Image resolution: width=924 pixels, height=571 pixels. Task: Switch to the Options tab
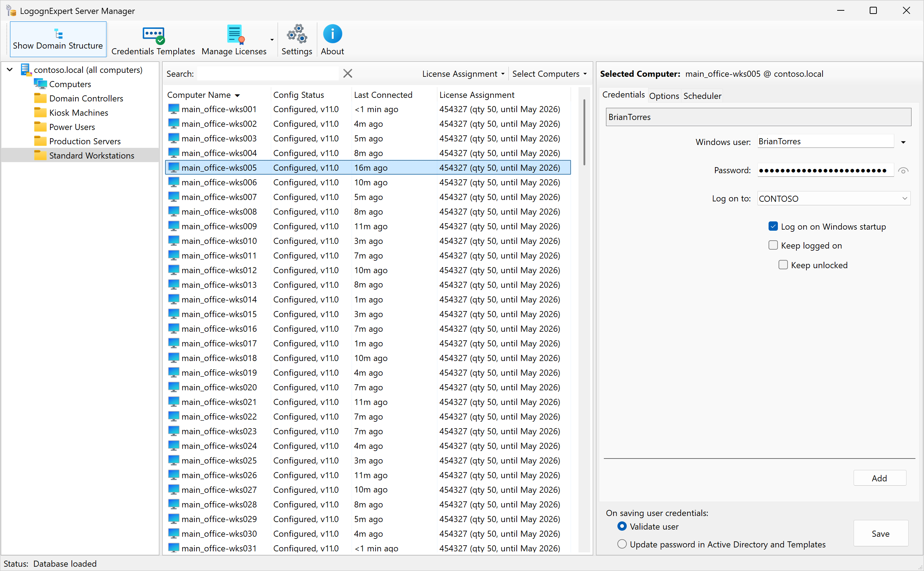[664, 96]
